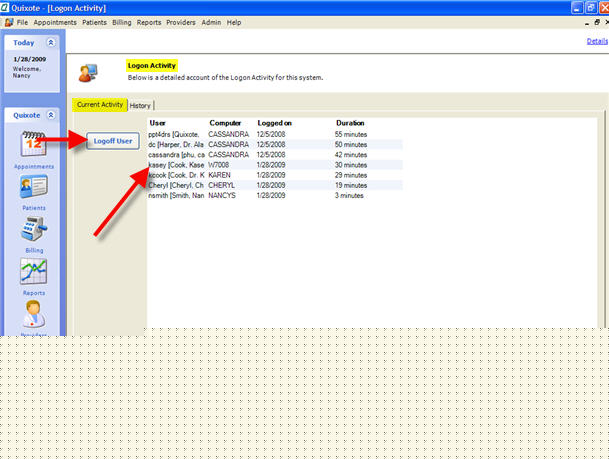Select the kcook [Cook, Dr. K user row
The height and width of the screenshot is (459, 609).
pos(275,175)
